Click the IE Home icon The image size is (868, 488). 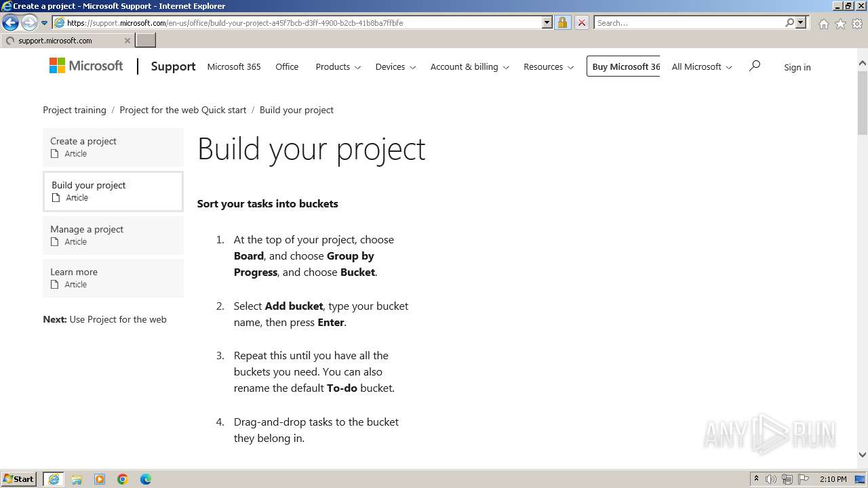coord(823,24)
